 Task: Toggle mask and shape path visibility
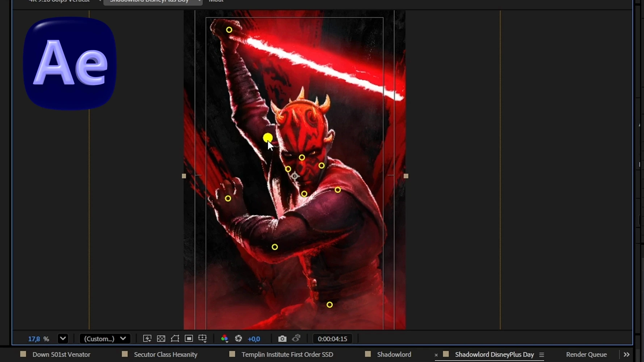tap(175, 338)
